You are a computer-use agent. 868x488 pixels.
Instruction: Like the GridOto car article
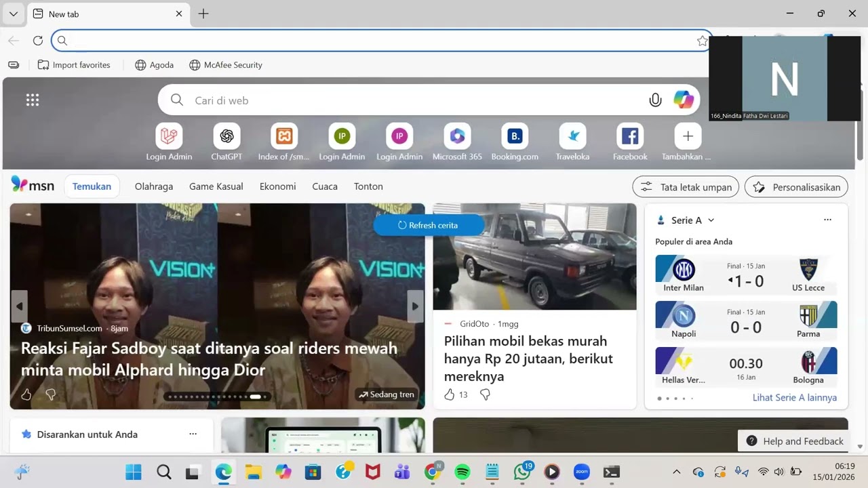449,394
